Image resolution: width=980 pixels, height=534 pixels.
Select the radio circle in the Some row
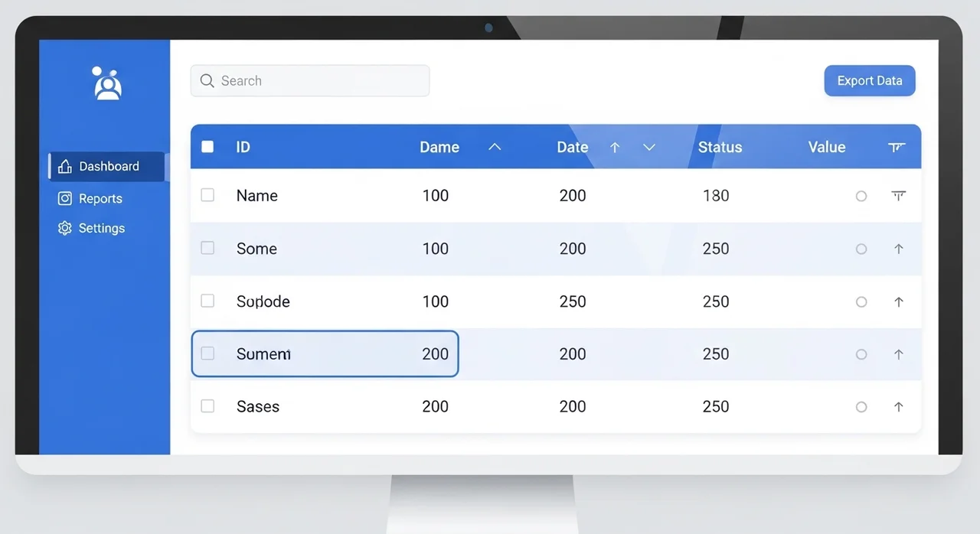click(861, 249)
